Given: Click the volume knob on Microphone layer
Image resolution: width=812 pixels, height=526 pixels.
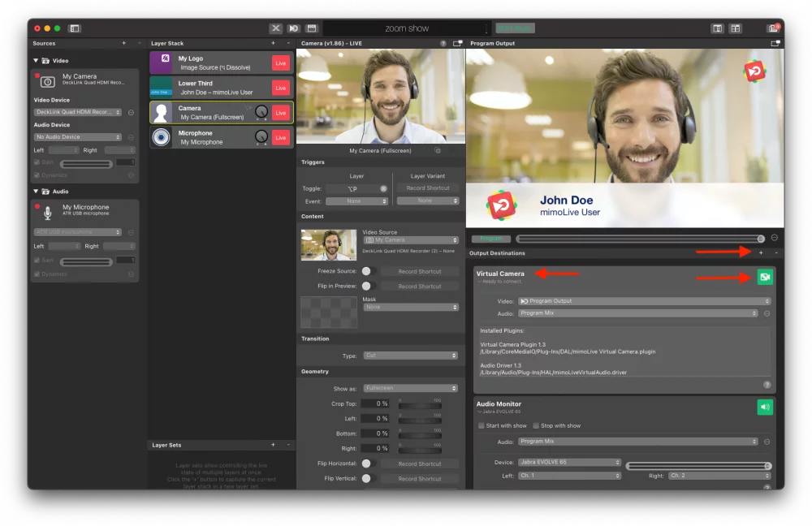Looking at the screenshot, I should 261,136.
